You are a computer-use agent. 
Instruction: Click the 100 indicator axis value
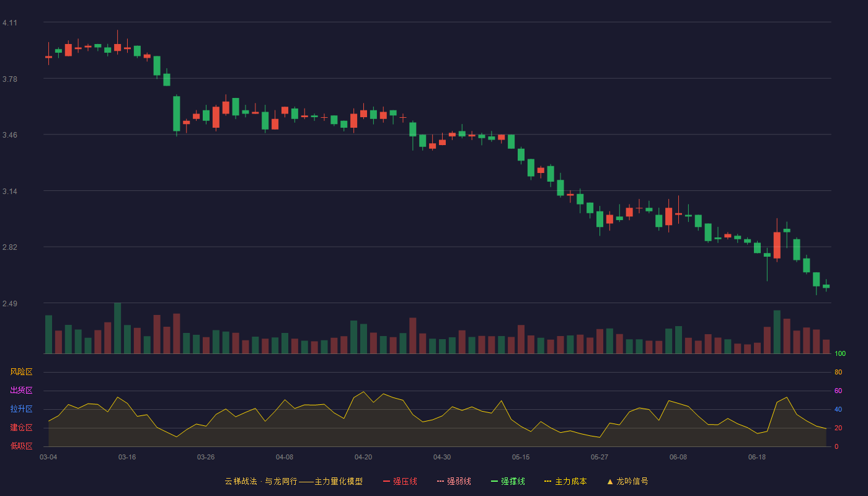click(840, 354)
